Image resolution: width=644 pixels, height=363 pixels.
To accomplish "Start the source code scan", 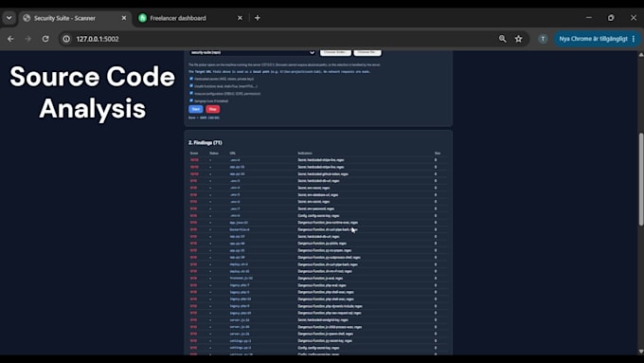I will coord(195,109).
